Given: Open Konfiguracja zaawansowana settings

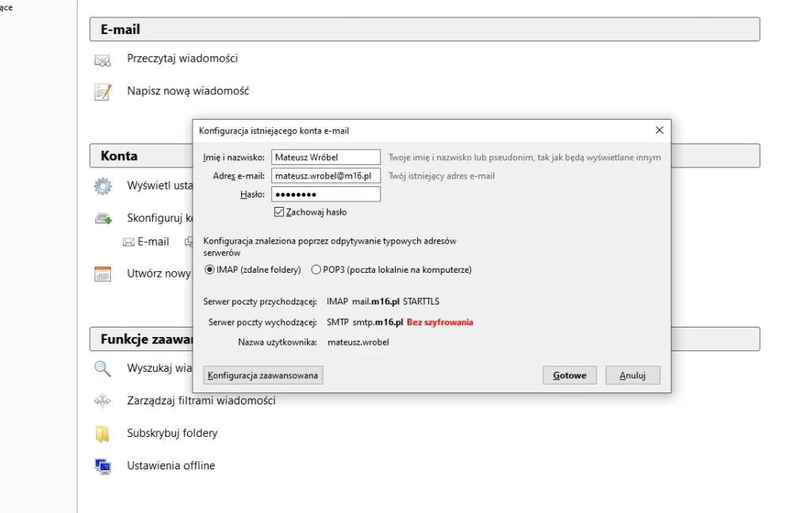Looking at the screenshot, I should 263,375.
